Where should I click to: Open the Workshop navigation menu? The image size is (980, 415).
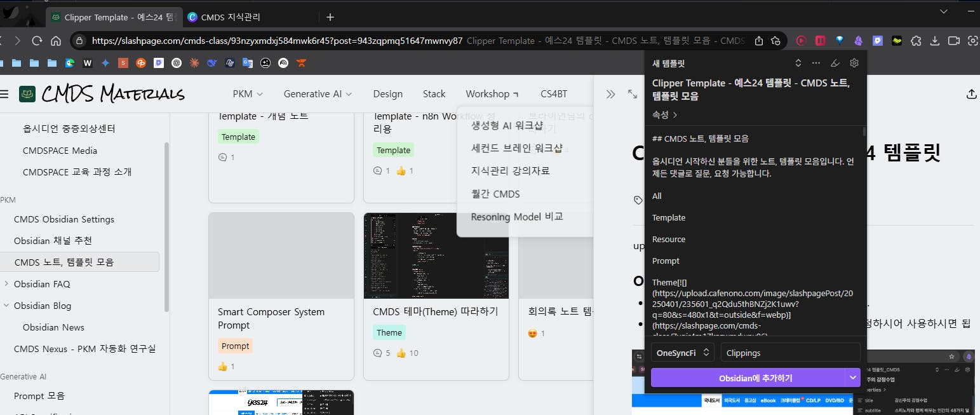tap(492, 94)
